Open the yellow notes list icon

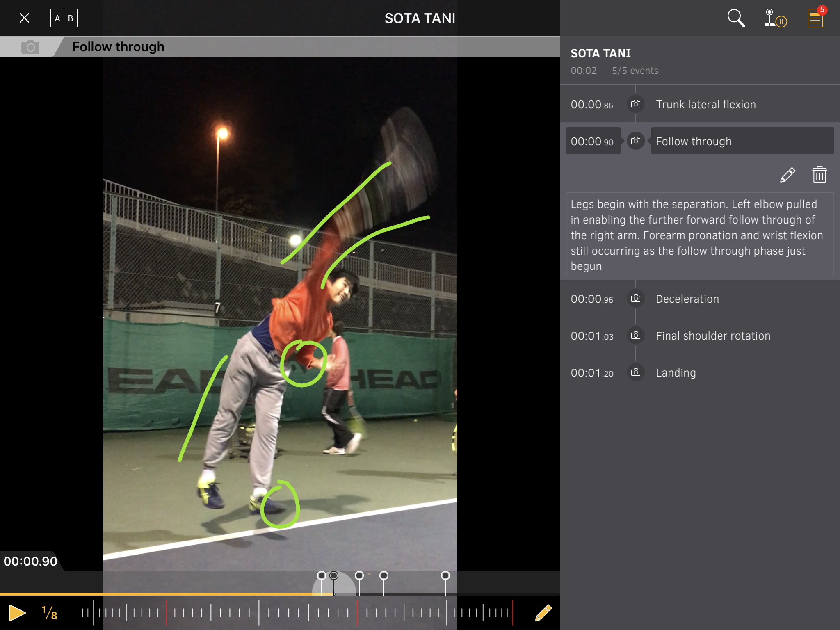(x=815, y=18)
